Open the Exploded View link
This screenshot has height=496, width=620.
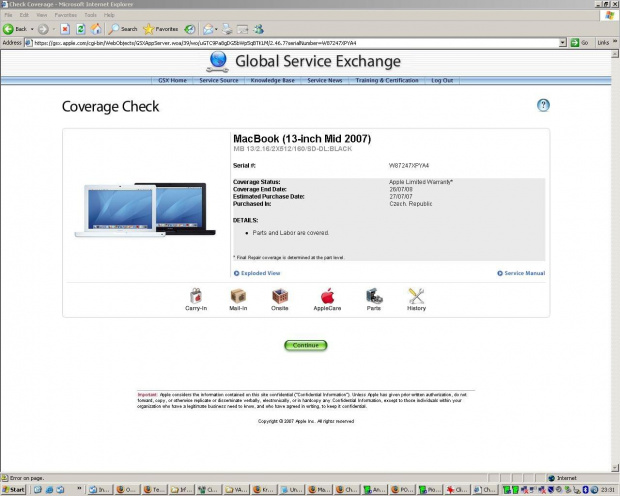[x=258, y=273]
